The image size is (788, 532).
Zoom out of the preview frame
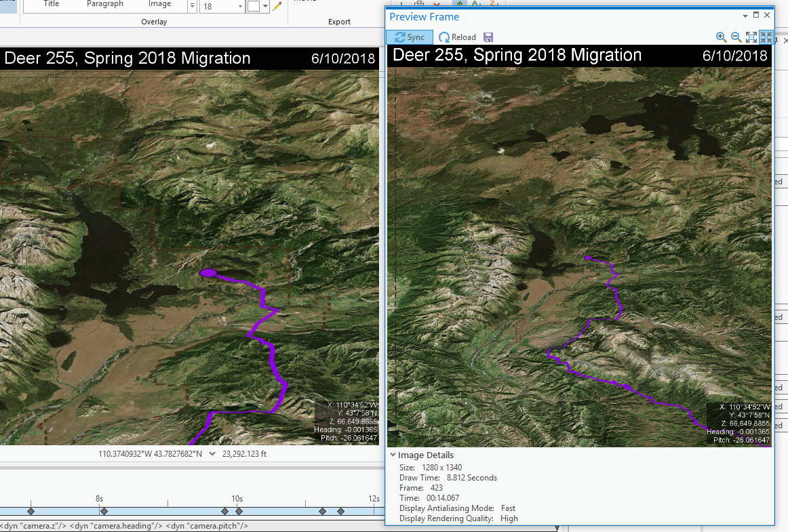[736, 37]
